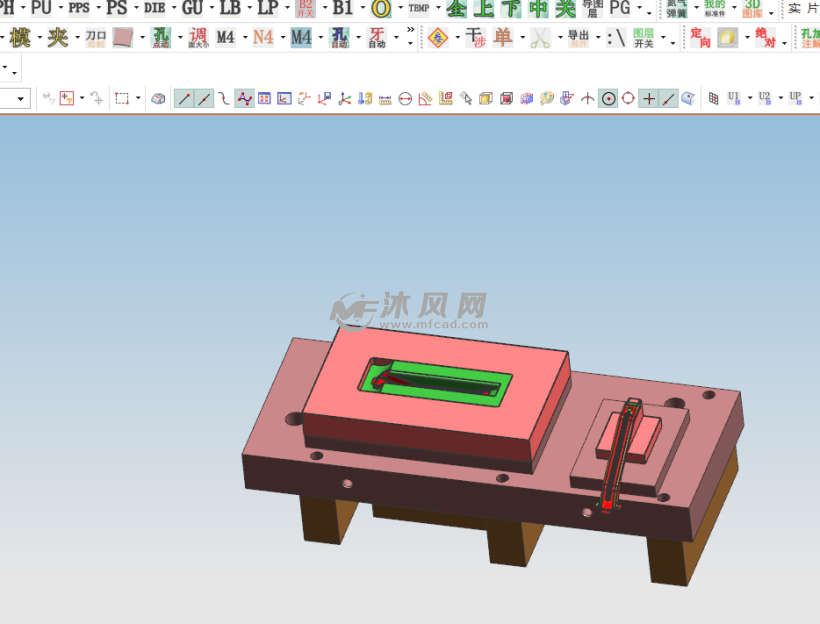Click the 干涉 interference check icon
Image resolution: width=820 pixels, height=624 pixels.
[x=475, y=38]
